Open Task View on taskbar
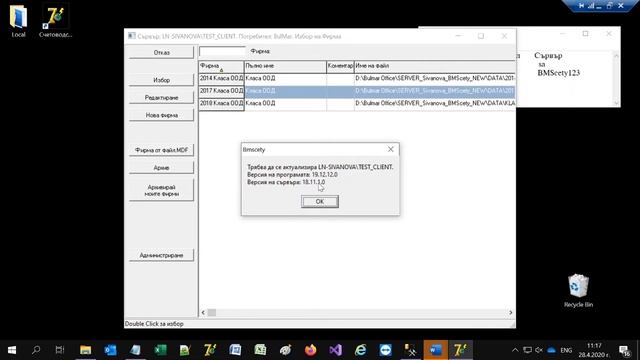 tap(60, 350)
